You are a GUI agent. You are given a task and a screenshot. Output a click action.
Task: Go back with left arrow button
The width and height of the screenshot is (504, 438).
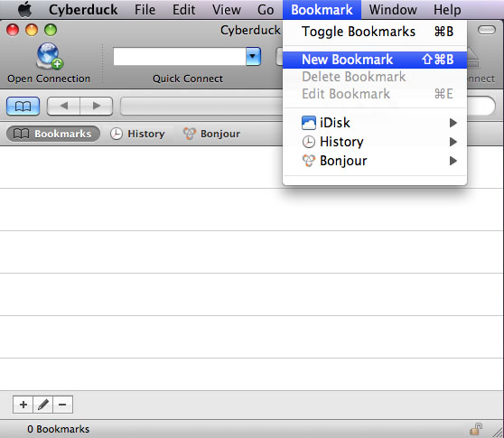[63, 106]
